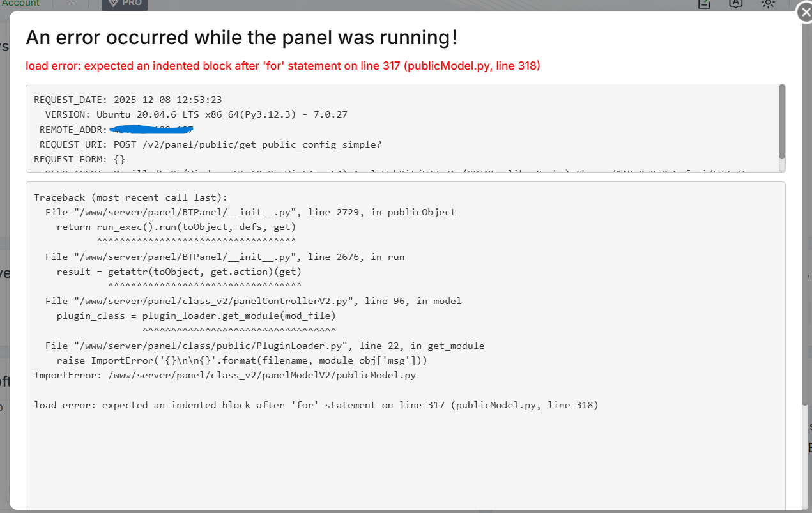Click the PluginLoader.py line 22 entry

point(264,346)
